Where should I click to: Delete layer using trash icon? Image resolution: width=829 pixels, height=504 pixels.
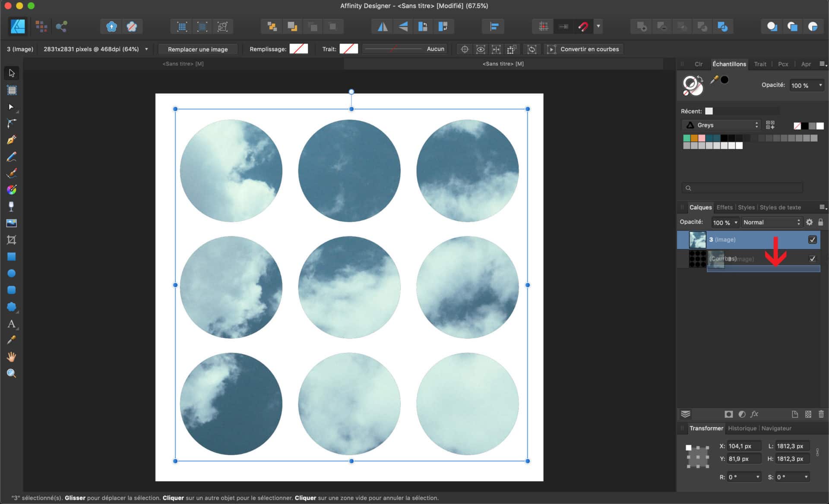(821, 414)
